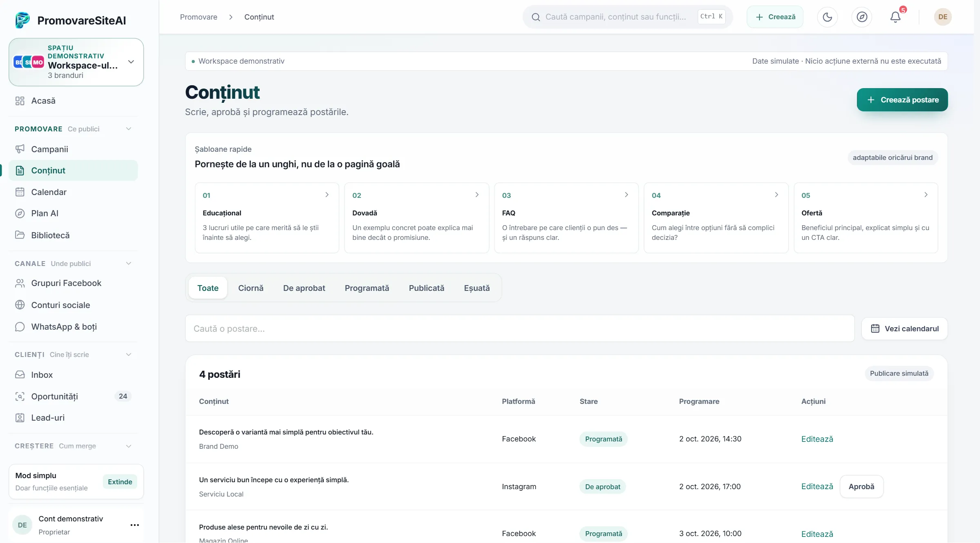980x543 pixels.
Task: Collapse the CANALE section chevron
Action: (129, 264)
